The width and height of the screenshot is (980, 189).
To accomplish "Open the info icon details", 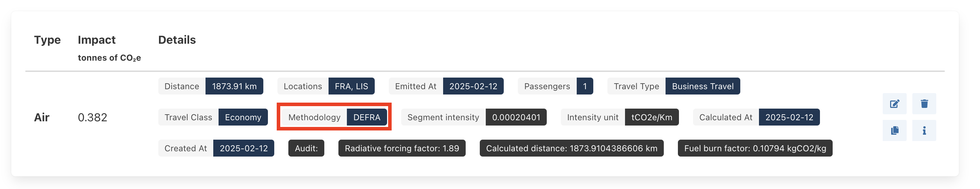I will 924,130.
